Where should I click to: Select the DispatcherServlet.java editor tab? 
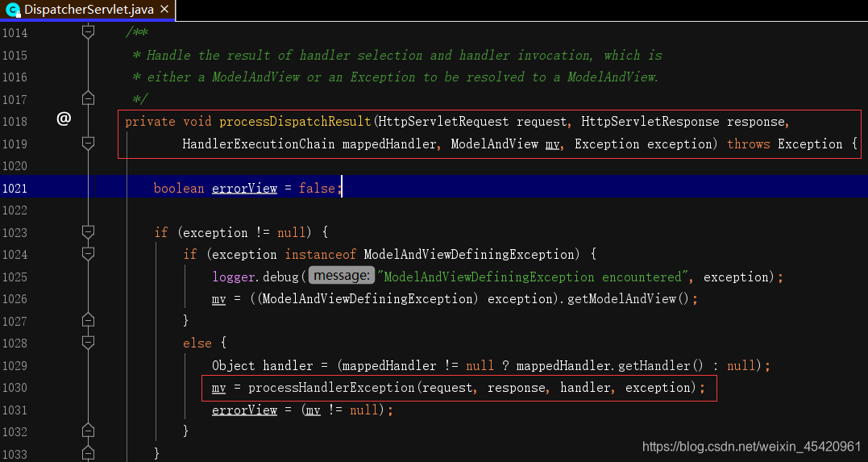88,10
